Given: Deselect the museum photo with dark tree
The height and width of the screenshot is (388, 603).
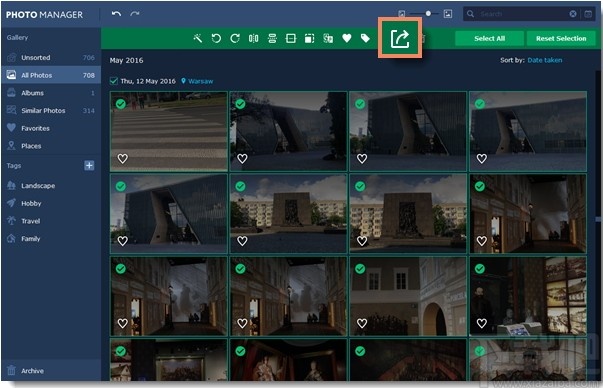Looking at the screenshot, I should [x=240, y=104].
